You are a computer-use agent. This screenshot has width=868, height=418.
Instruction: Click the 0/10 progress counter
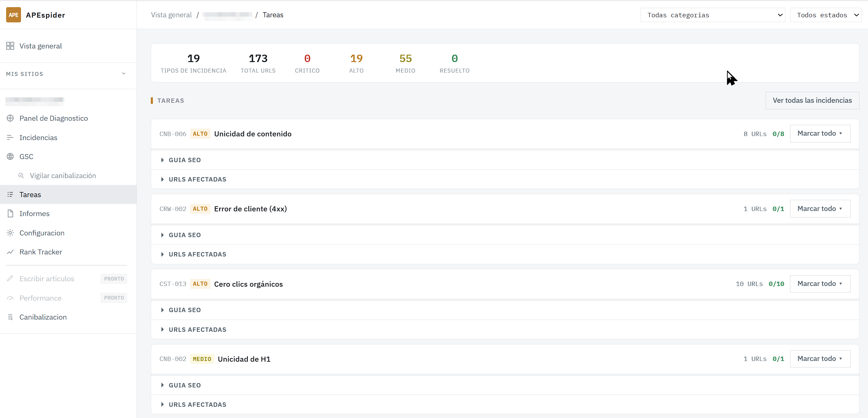tap(776, 284)
